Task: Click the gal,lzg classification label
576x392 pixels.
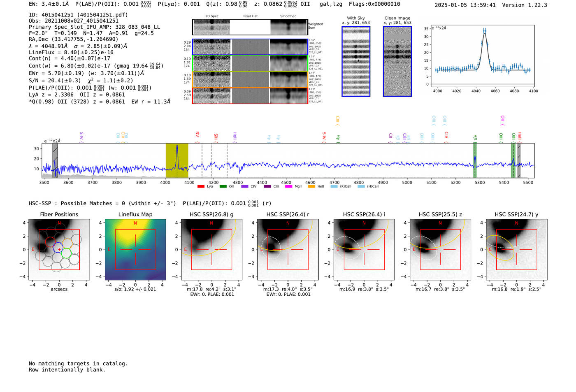Action: [x=331, y=4]
